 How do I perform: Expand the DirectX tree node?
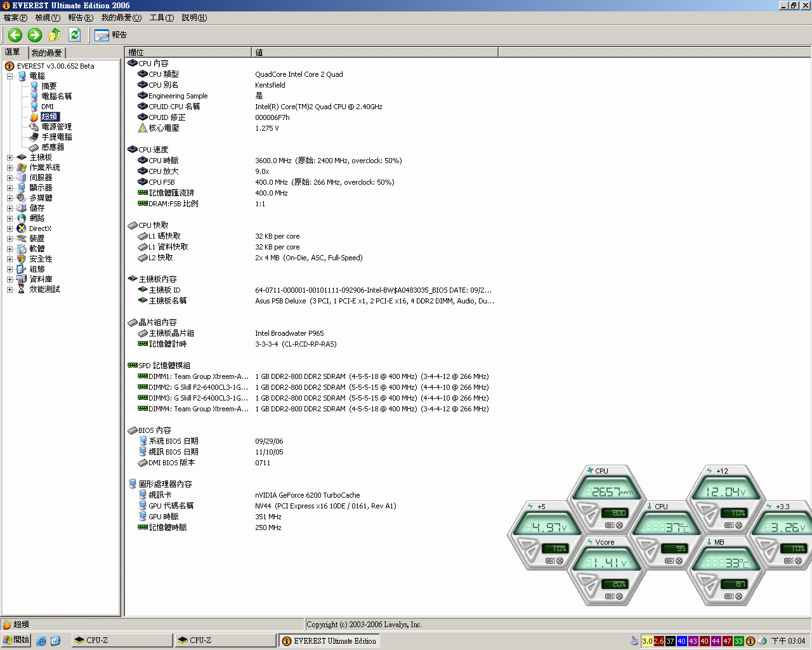pos(10,229)
